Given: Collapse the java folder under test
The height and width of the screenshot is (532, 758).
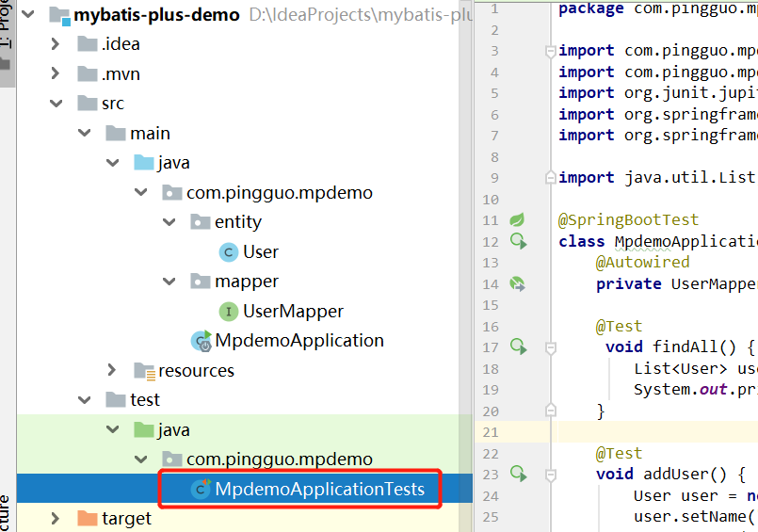Looking at the screenshot, I should pyautogui.click(x=113, y=429).
